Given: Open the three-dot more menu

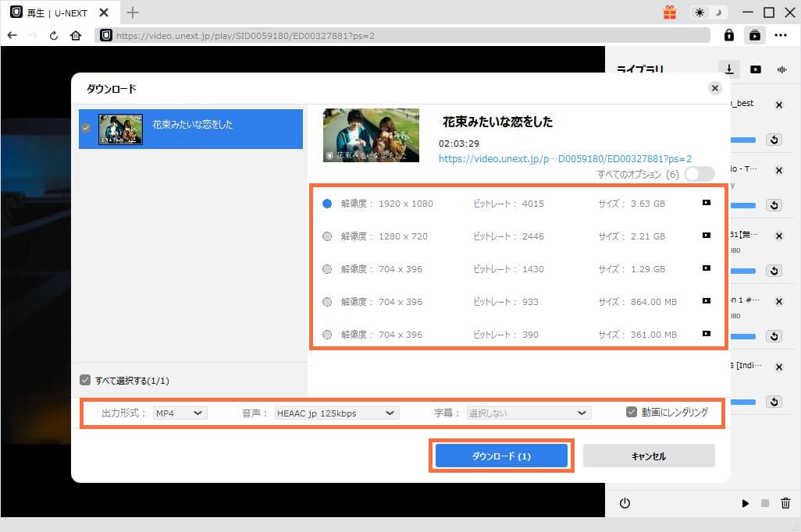Looking at the screenshot, I should [x=781, y=35].
